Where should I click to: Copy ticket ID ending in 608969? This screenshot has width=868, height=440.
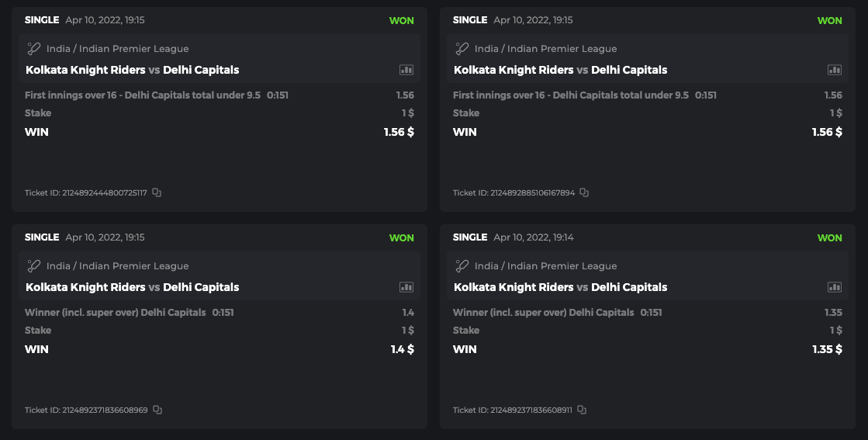coord(157,410)
